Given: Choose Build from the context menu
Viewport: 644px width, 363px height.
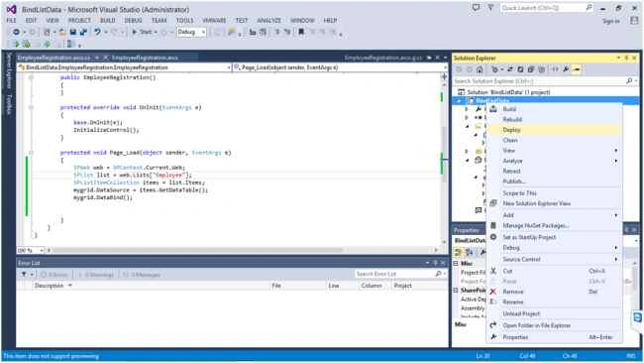Looking at the screenshot, I should 554,109.
